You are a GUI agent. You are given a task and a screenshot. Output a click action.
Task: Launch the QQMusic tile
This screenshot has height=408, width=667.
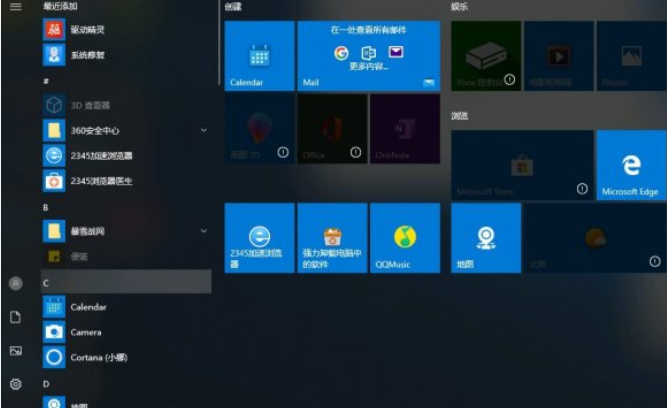(x=405, y=238)
